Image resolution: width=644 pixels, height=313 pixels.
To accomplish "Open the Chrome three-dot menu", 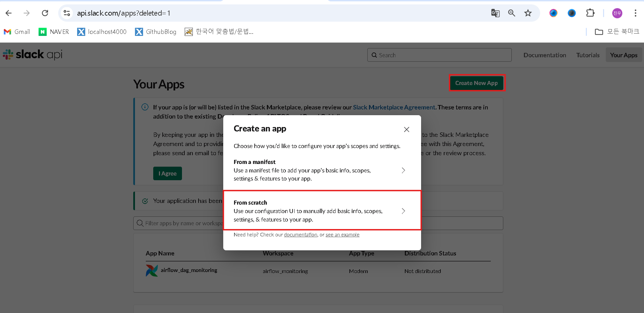I will pyautogui.click(x=635, y=13).
